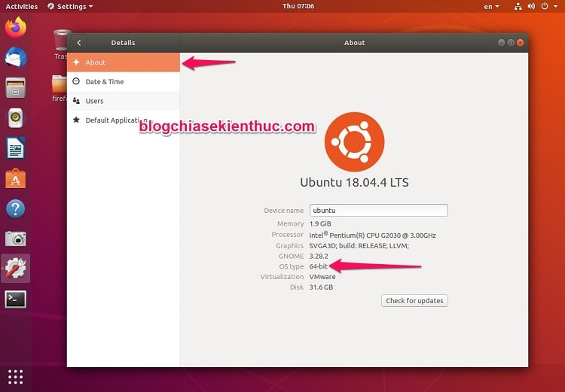Click the OS type value '64-bit'

point(319,266)
